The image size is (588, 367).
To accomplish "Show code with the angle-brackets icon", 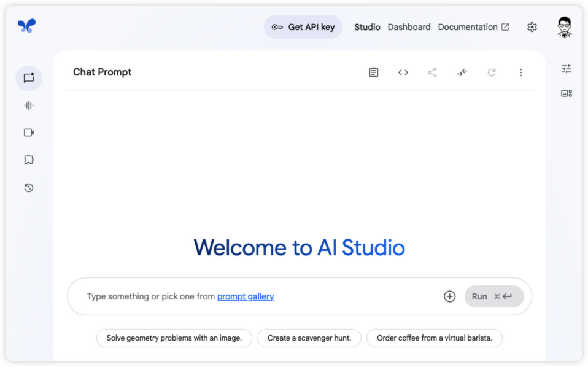I will [x=403, y=72].
